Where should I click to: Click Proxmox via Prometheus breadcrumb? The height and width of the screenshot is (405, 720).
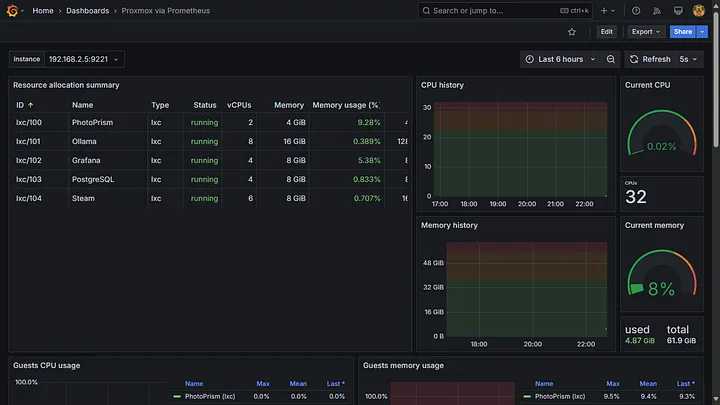[x=165, y=11]
